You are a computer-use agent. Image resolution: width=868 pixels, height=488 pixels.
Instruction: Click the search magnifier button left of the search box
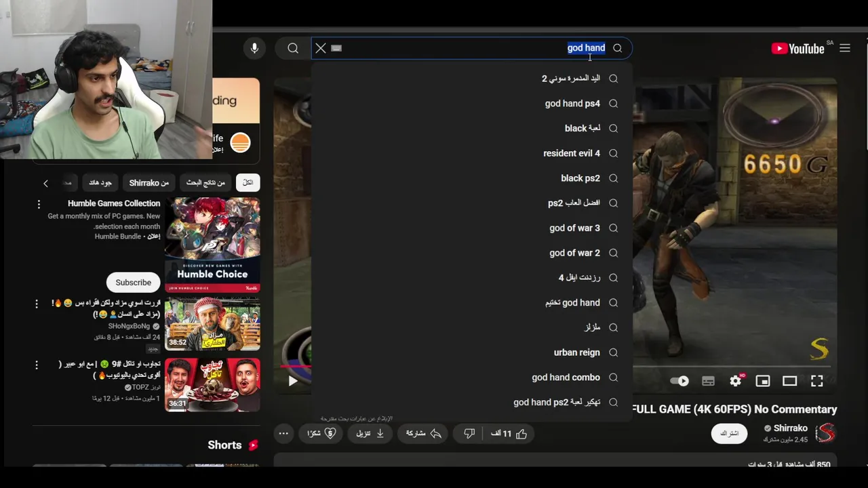(293, 48)
